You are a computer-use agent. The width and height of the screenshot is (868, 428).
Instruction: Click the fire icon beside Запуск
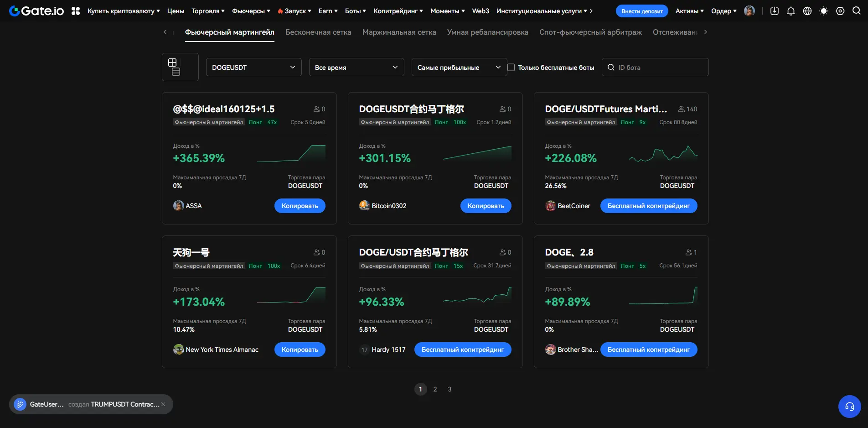tap(280, 11)
